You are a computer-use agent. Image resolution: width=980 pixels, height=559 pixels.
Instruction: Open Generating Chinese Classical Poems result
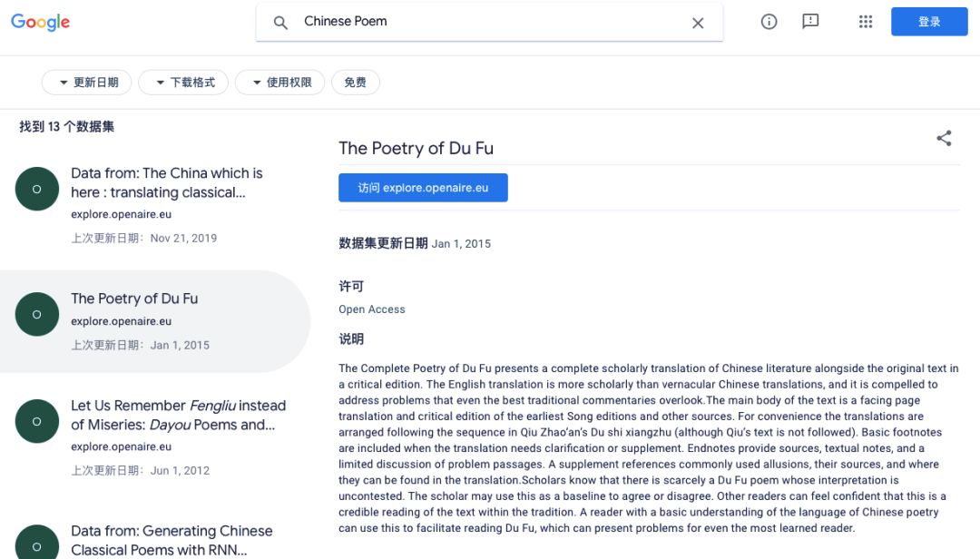click(171, 539)
